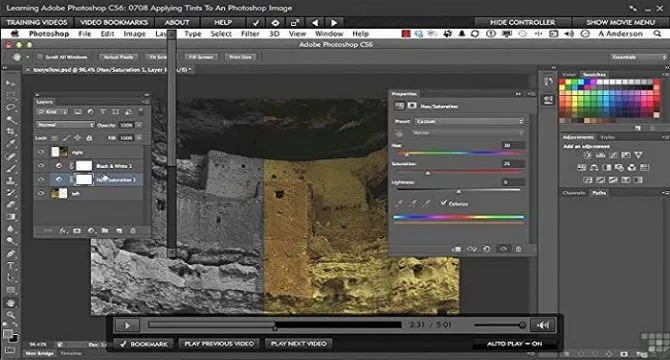Click the Vibrance adjustment icon
The height and width of the screenshot is (360, 670).
(x=638, y=155)
